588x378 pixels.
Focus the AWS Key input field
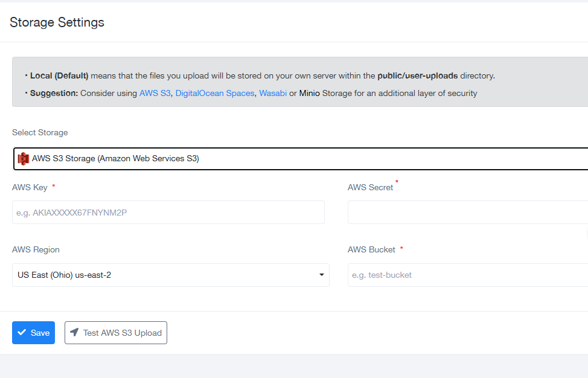168,213
